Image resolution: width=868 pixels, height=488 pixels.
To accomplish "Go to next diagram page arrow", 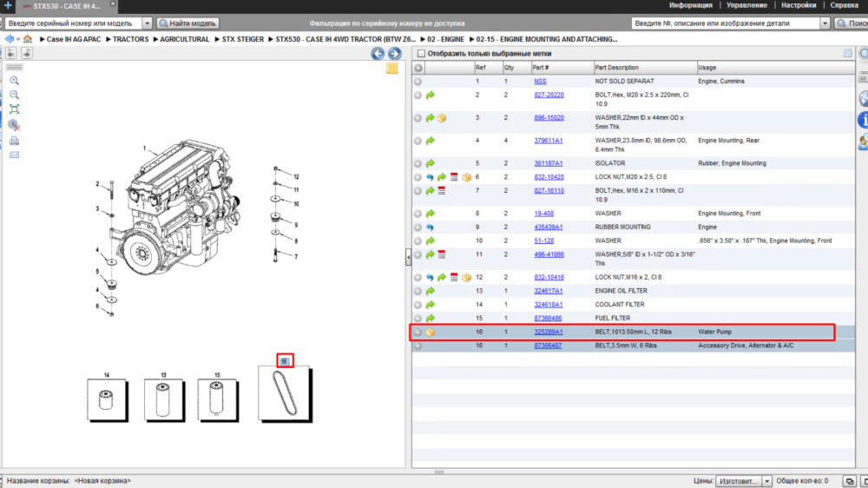I will pyautogui.click(x=394, y=54).
